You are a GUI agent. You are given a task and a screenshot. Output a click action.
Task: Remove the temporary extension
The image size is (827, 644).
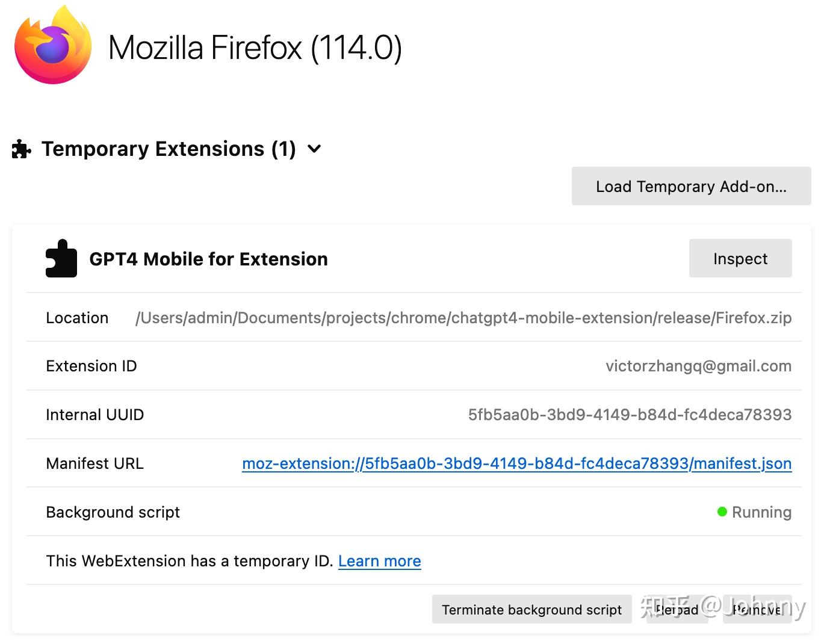click(757, 610)
